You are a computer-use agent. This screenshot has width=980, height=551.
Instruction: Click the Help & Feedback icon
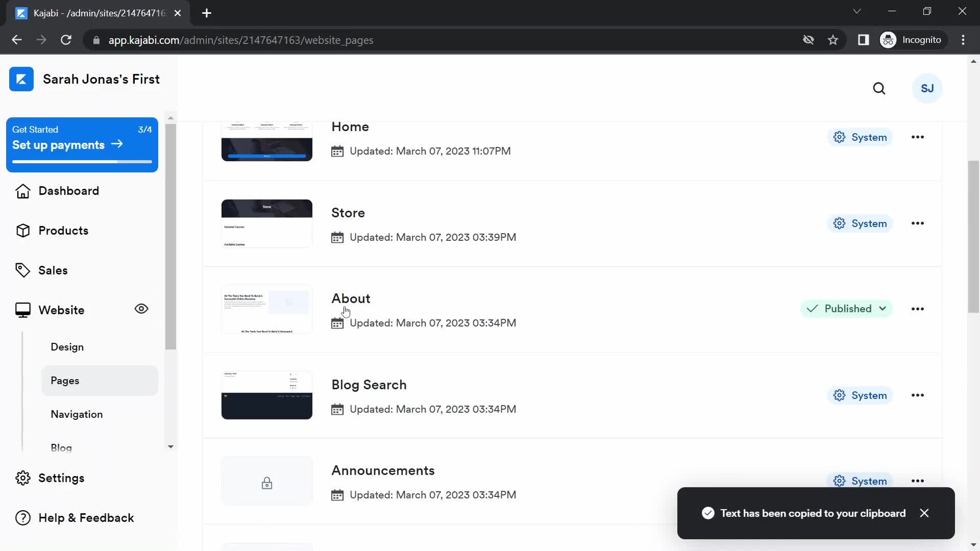pos(22,518)
